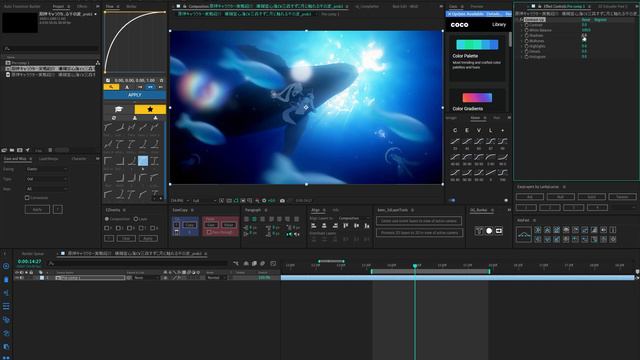Toggle the Pass-through checkbox in EaseCopy

click(x=209, y=232)
